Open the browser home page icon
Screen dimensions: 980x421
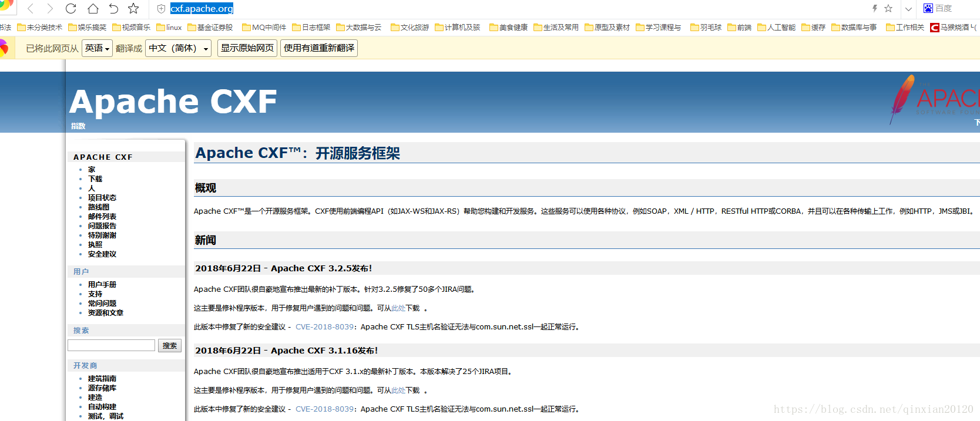(93, 9)
